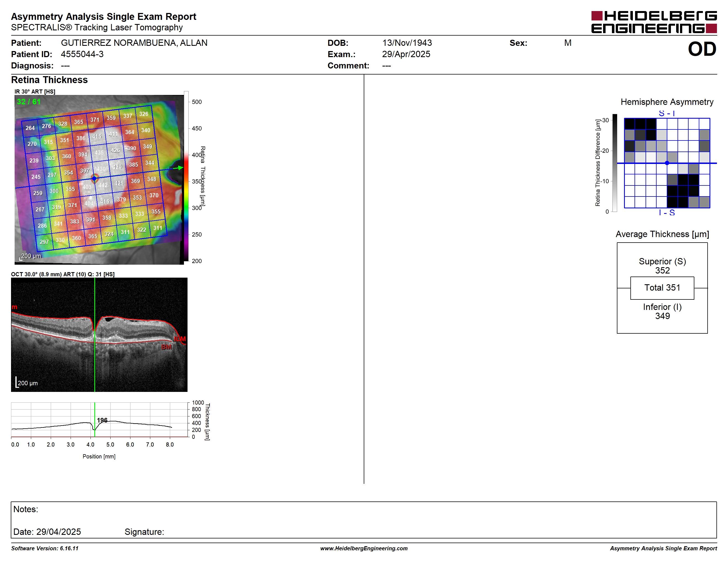Click grid cell value 322
The image size is (728, 563).
pyautogui.click(x=141, y=230)
